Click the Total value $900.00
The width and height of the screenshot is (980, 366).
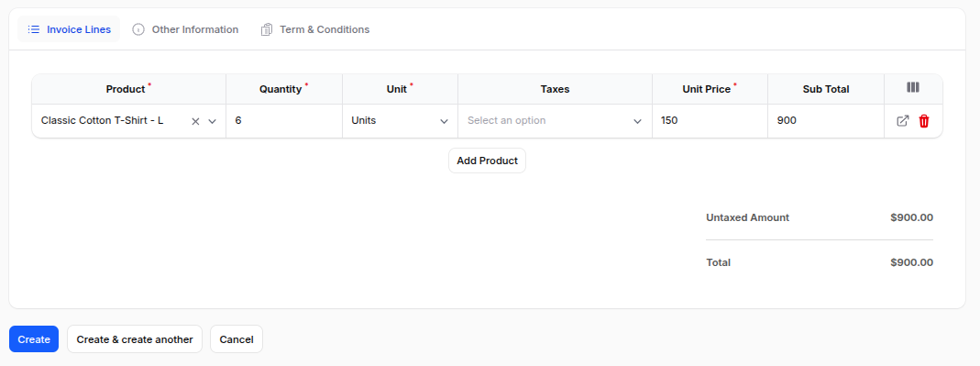912,262
